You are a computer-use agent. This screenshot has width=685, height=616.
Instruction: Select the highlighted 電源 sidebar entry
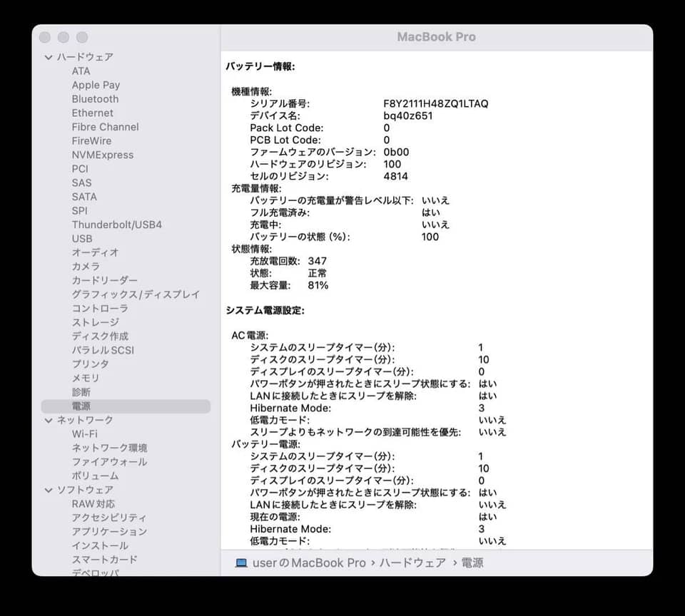tap(126, 406)
